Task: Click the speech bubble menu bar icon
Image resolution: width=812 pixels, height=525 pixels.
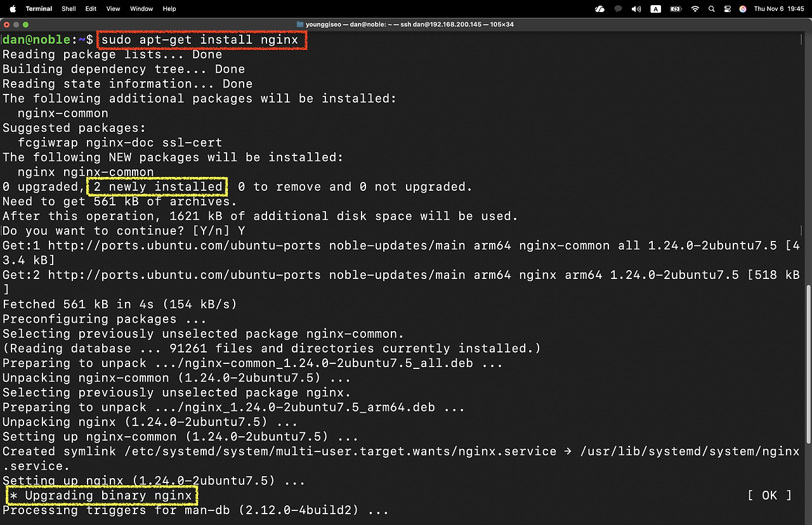Action: pyautogui.click(x=618, y=9)
